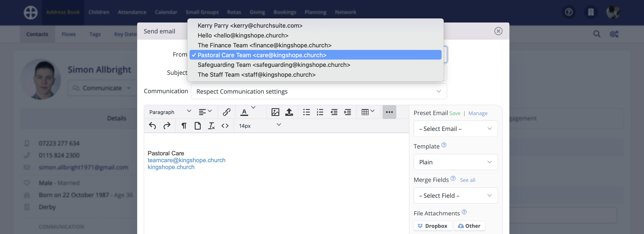Click kingshope.church link in email body
This screenshot has width=644, height=234.
(171, 167)
